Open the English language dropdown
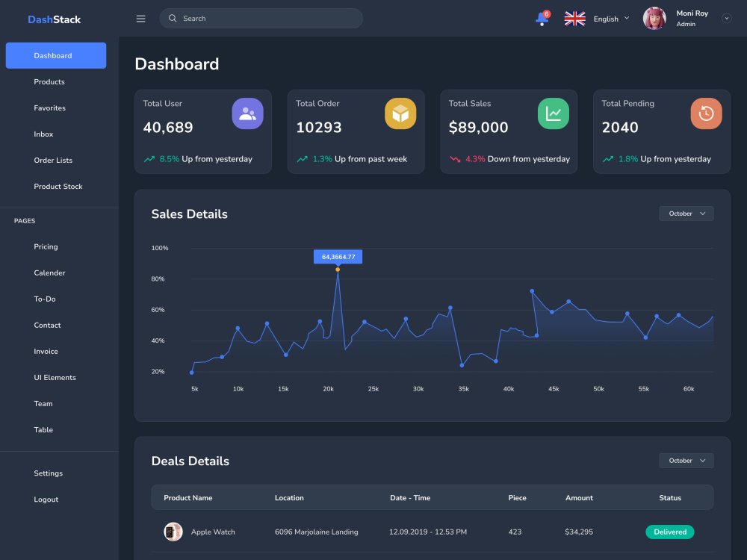This screenshot has height=560, width=747. [611, 19]
